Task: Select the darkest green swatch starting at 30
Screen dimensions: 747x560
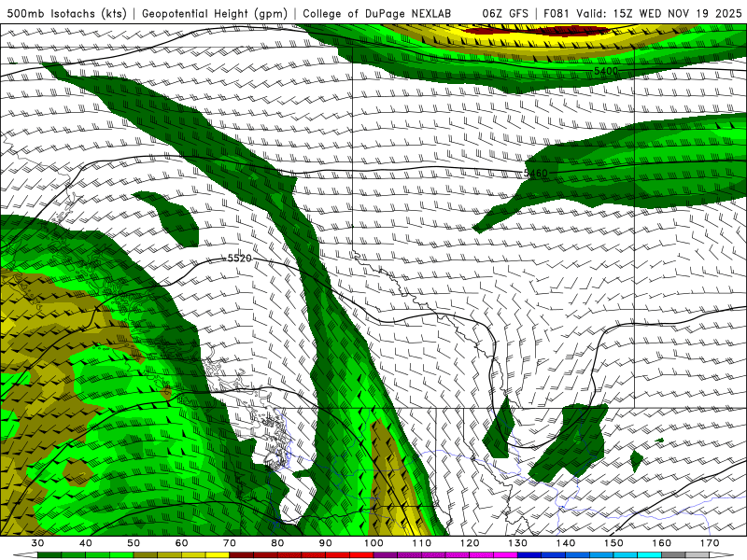Action: pos(49,553)
